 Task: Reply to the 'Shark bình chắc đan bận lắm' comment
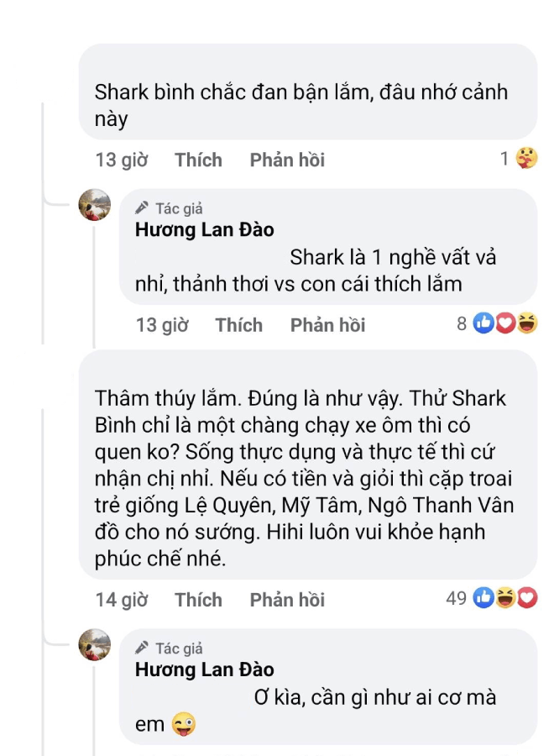[x=287, y=160]
